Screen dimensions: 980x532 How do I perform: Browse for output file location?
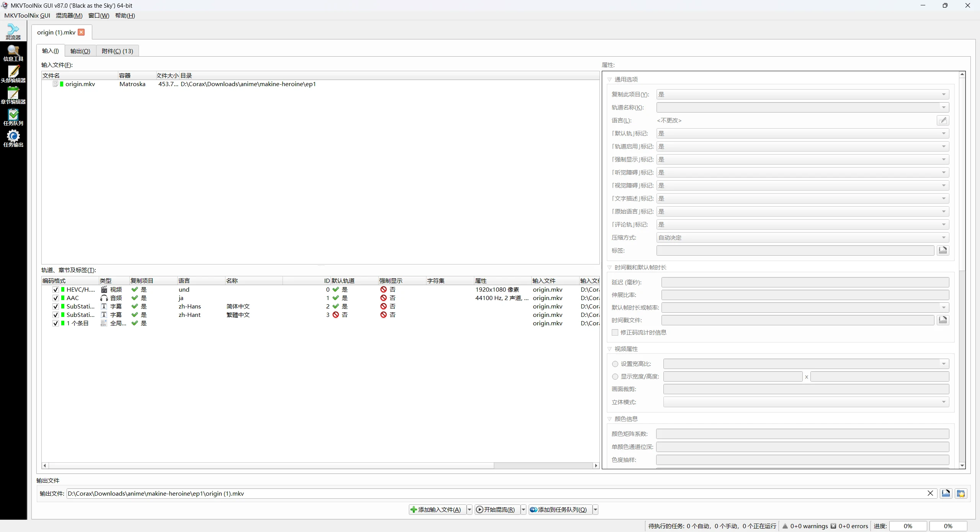tap(946, 493)
